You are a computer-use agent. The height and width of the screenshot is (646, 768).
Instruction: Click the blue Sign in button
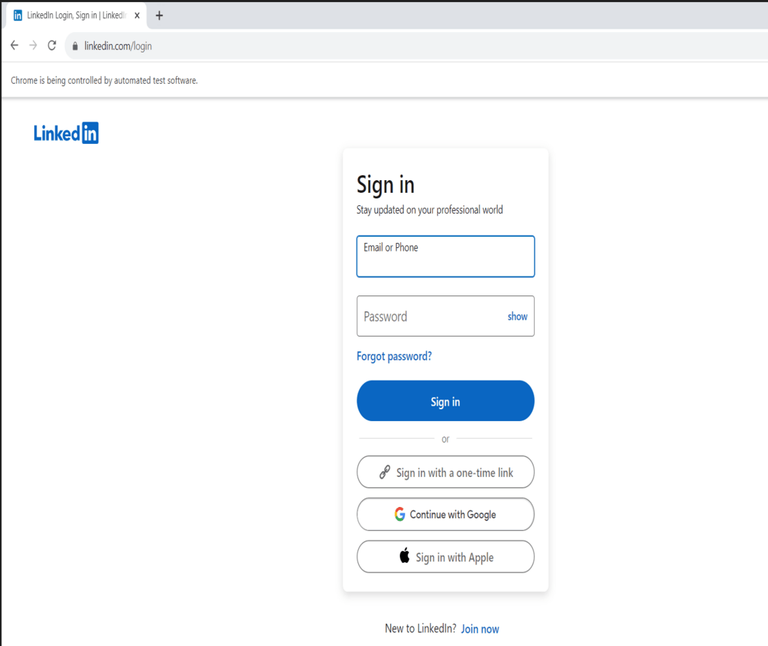point(446,401)
